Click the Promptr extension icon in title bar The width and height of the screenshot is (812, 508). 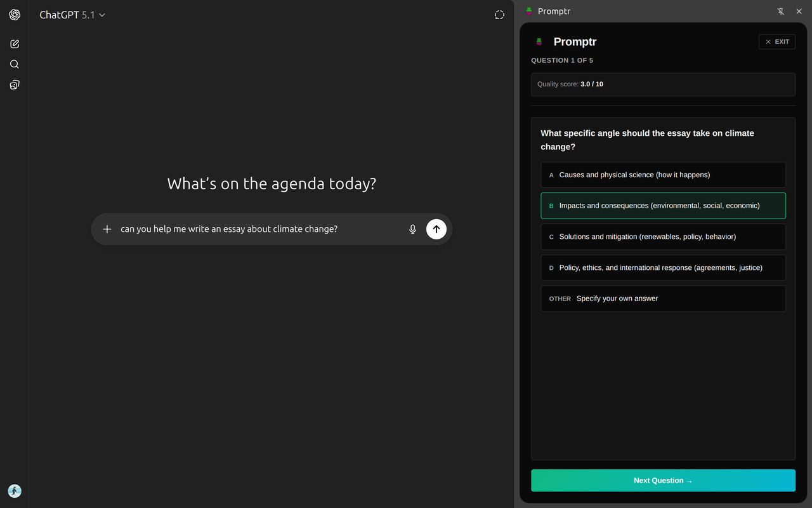pyautogui.click(x=529, y=11)
